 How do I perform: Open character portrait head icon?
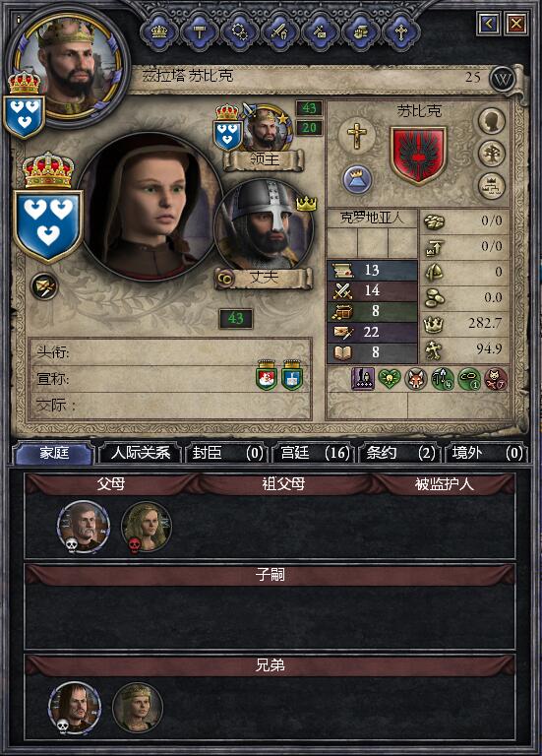[492, 120]
